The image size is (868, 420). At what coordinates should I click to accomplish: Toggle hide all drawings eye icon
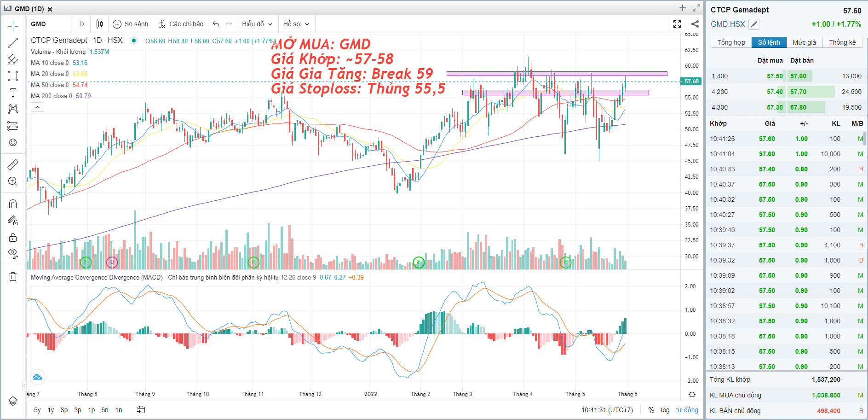click(13, 253)
